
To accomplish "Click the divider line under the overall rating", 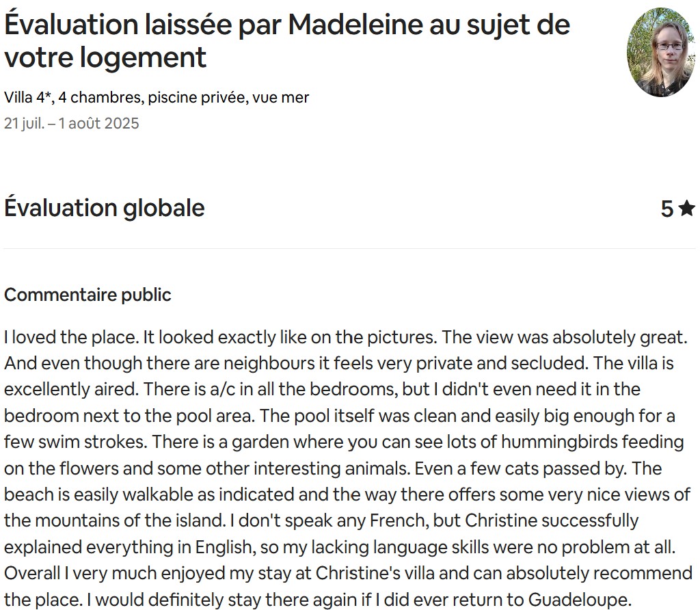I will 350,248.
